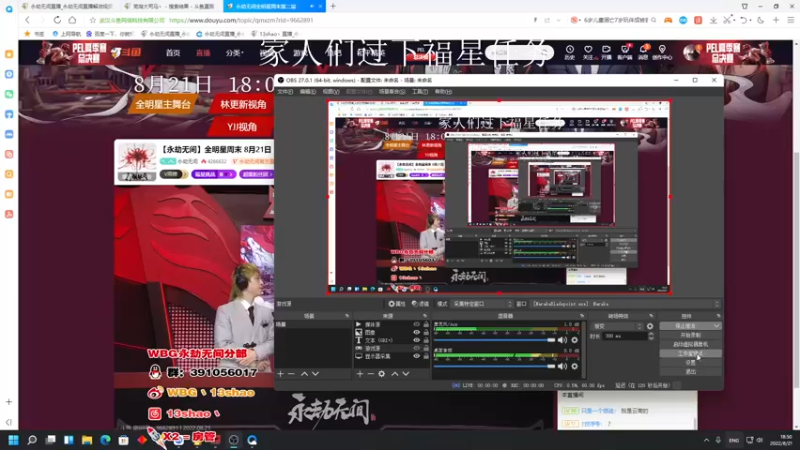The image size is (800, 450).
Task: Adjust transition duration stepper arrows
Action: pyautogui.click(x=651, y=336)
